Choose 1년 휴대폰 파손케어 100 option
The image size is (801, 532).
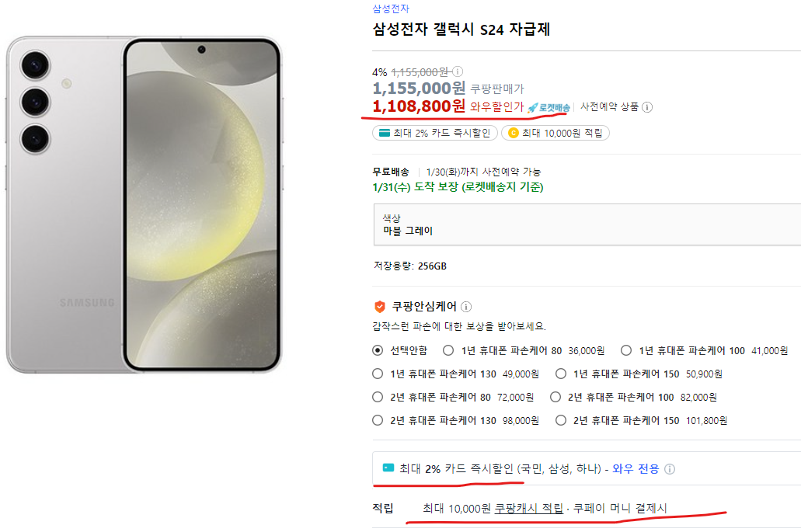[626, 349]
